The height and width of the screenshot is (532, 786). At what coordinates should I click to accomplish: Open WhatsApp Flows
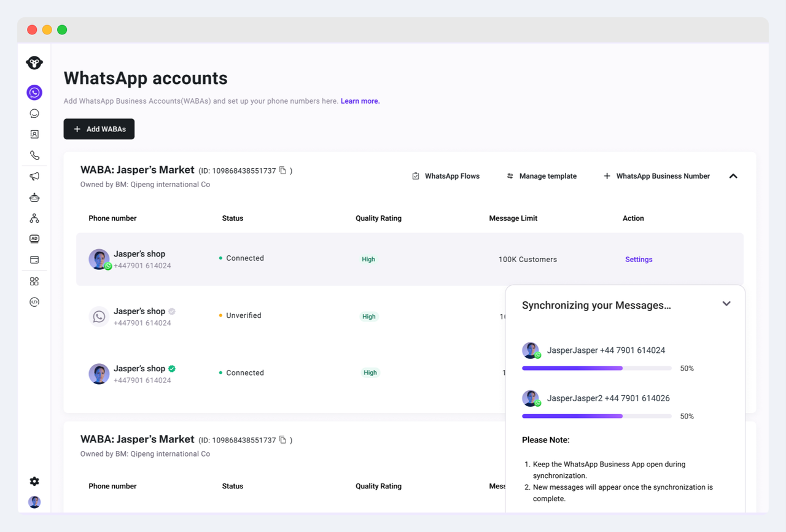point(446,176)
